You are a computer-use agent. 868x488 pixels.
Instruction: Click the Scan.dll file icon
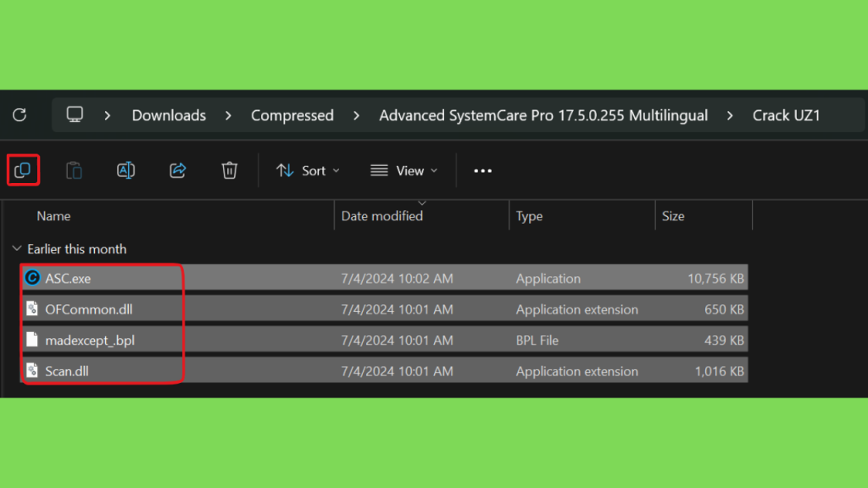[32, 371]
